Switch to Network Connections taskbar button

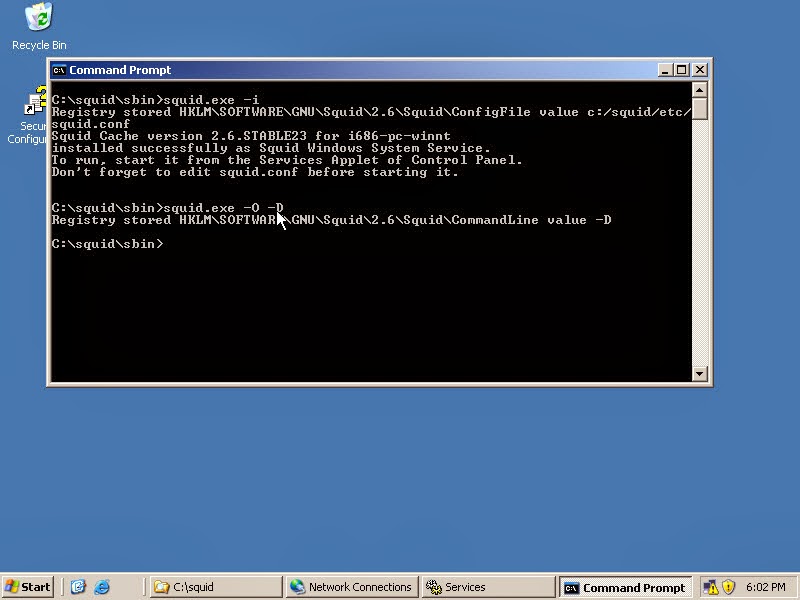pyautogui.click(x=352, y=587)
